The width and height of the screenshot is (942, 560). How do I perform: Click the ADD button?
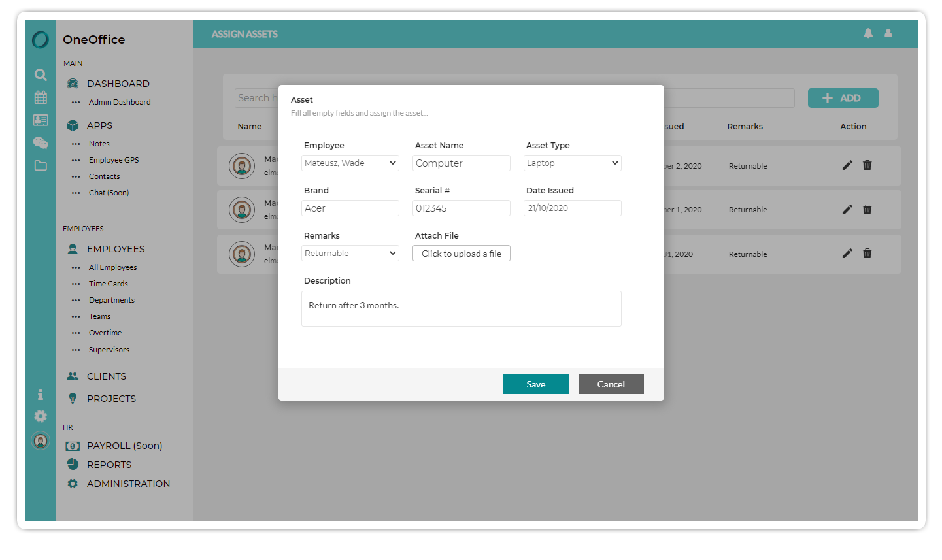843,98
